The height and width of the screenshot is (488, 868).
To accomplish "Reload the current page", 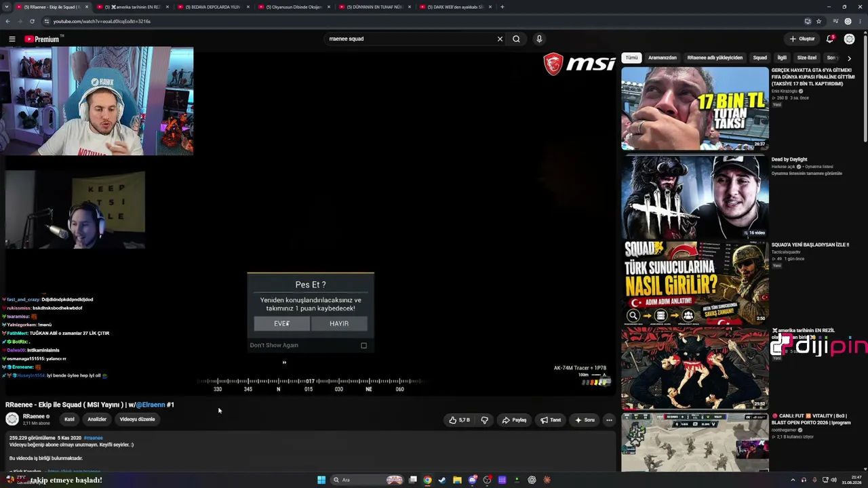I will (x=32, y=21).
